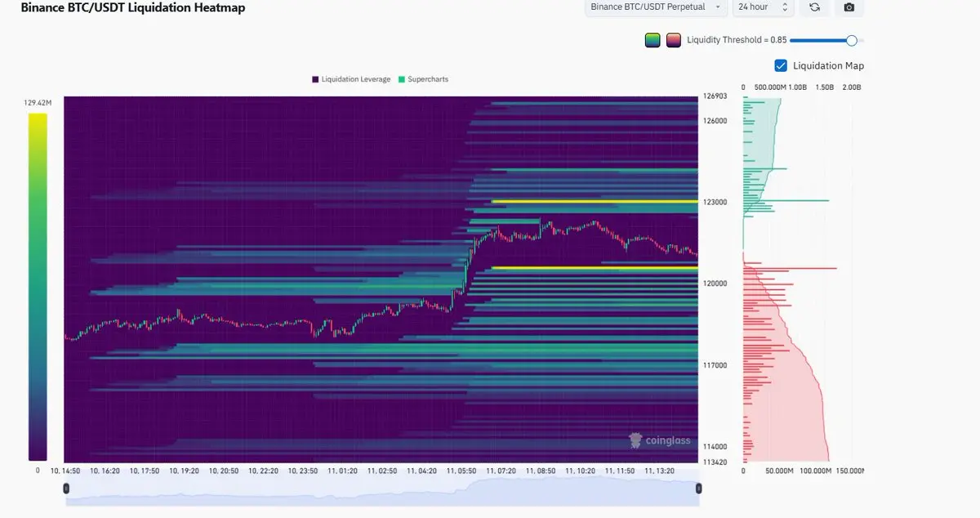This screenshot has width=980, height=518.
Task: Click the right handle of time range scrollbar
Action: tap(698, 488)
